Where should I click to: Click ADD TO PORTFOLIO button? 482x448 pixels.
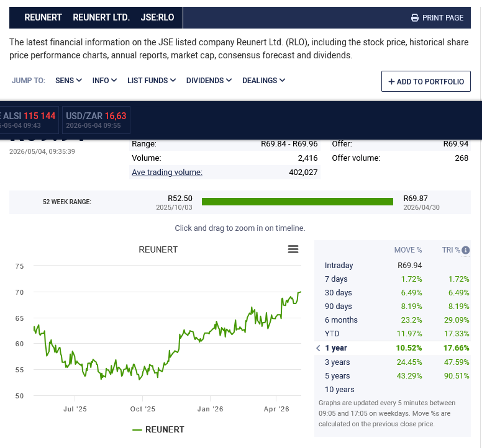click(x=425, y=81)
